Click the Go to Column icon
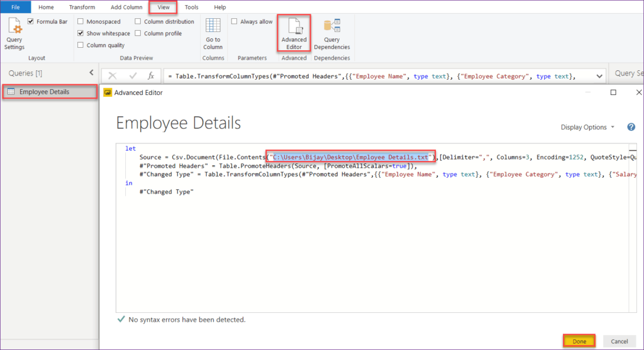 point(213,25)
